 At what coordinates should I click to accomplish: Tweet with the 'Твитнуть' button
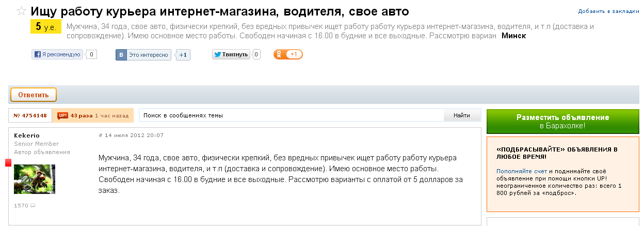pos(231,54)
